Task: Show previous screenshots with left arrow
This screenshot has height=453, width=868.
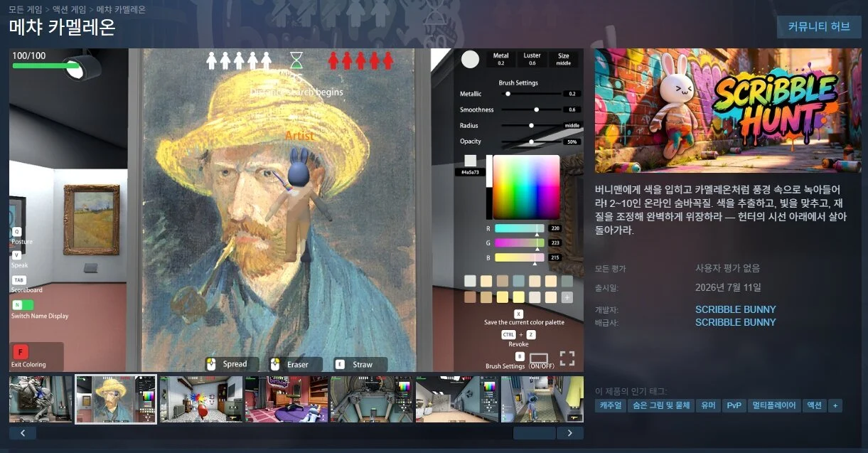Action: (x=23, y=432)
